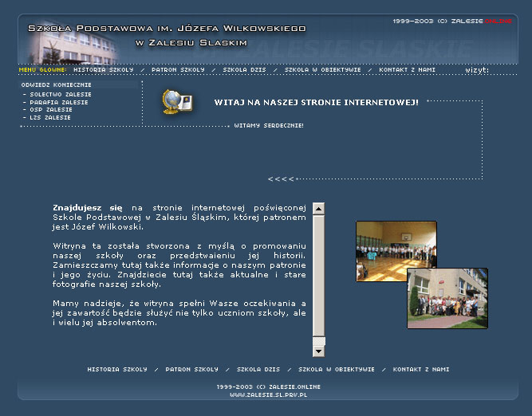Open Historia Szkoly in the top menu
532x416 pixels.
coord(104,70)
